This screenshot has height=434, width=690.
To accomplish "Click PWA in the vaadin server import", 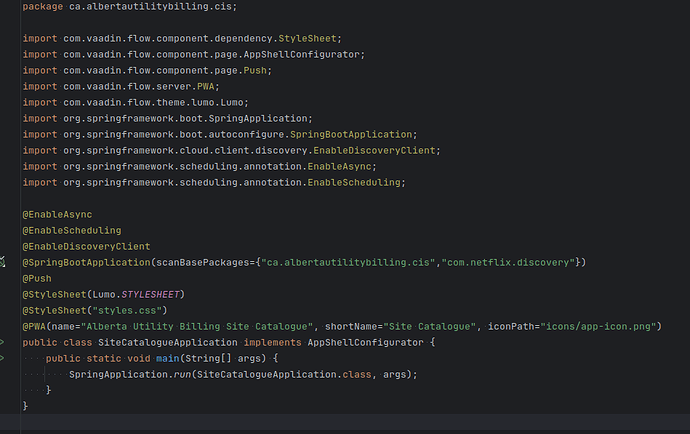I will pos(206,87).
